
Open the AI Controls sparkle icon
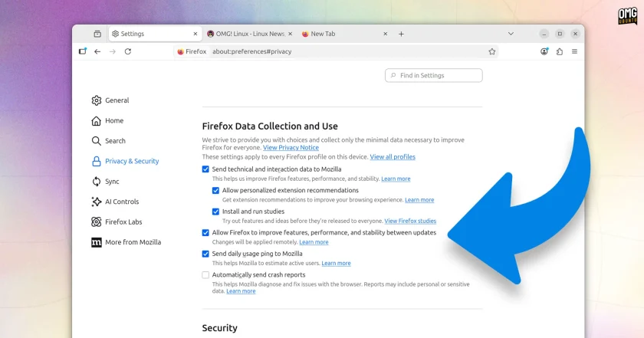(x=96, y=202)
